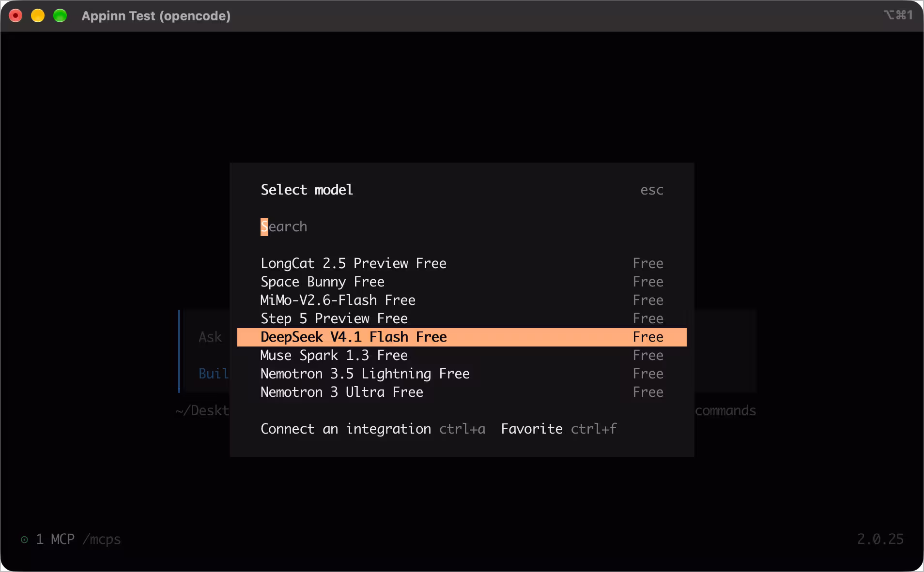Click Favorite ctrl+f option
This screenshot has width=924, height=572.
coord(559,429)
